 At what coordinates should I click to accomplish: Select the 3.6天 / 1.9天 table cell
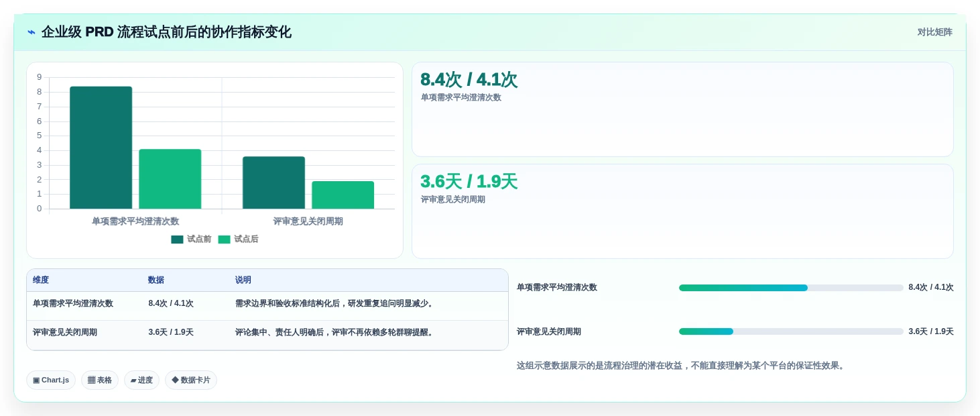(x=171, y=333)
